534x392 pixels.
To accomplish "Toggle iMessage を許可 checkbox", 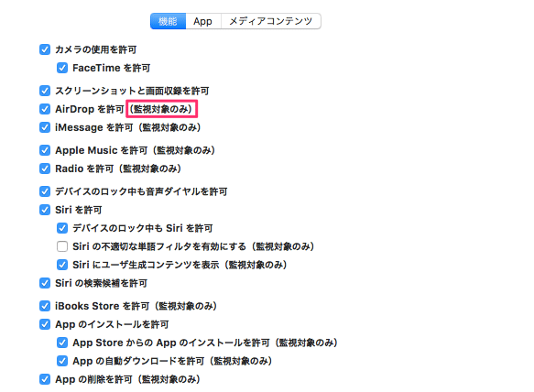I will click(45, 127).
